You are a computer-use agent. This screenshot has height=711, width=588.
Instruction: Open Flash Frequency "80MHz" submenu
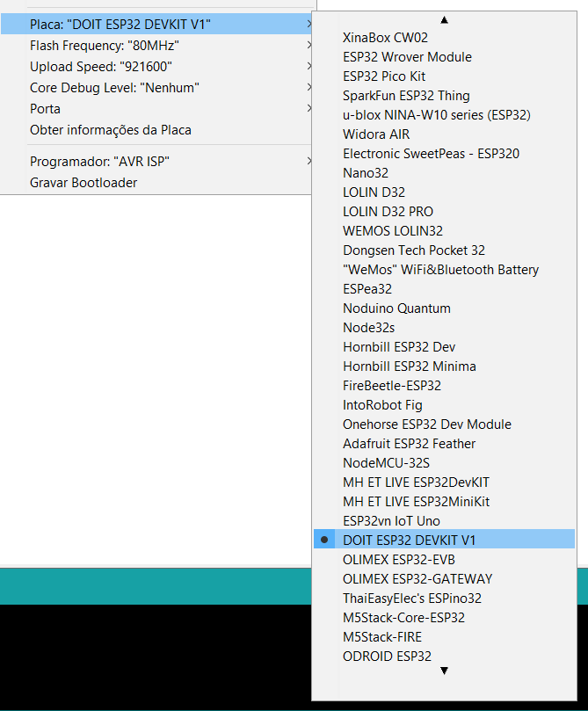tap(156, 46)
